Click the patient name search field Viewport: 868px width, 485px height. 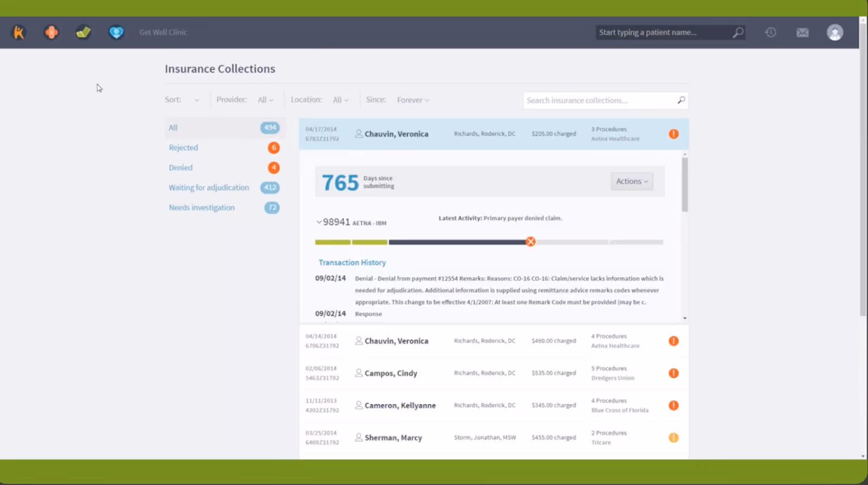[x=663, y=33]
